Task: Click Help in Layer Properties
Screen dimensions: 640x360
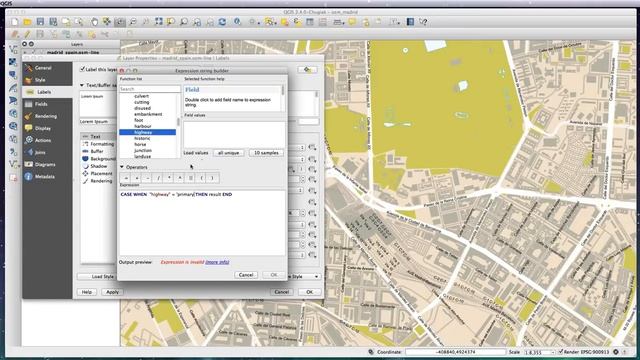Action: [x=87, y=292]
